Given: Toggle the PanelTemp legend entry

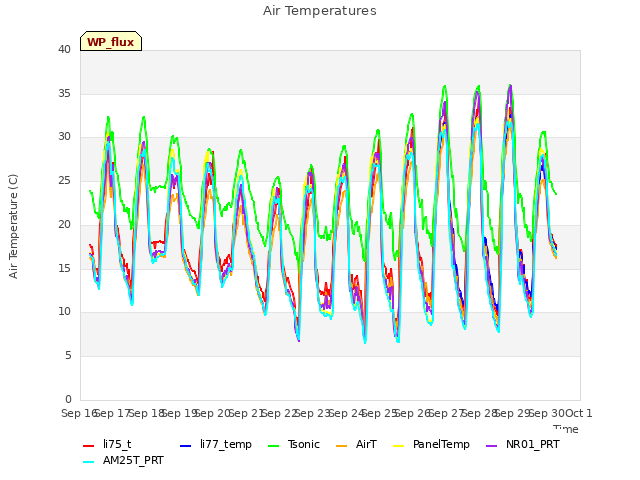Looking at the screenshot, I should 431,444.
